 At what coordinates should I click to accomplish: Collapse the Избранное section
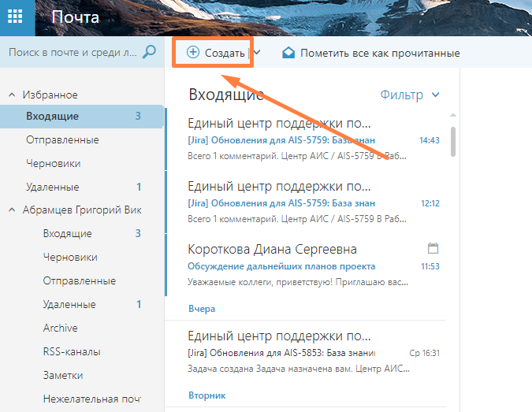[x=12, y=95]
